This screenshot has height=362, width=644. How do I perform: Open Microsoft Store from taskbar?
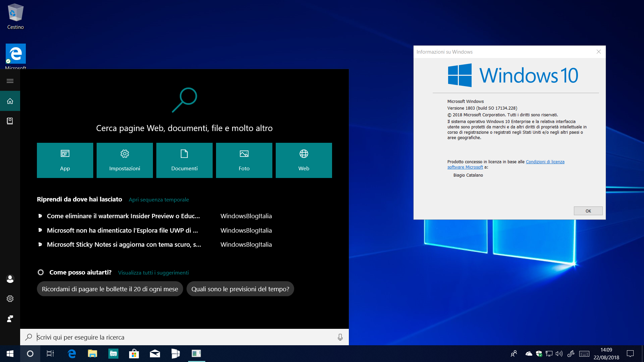[134, 354]
